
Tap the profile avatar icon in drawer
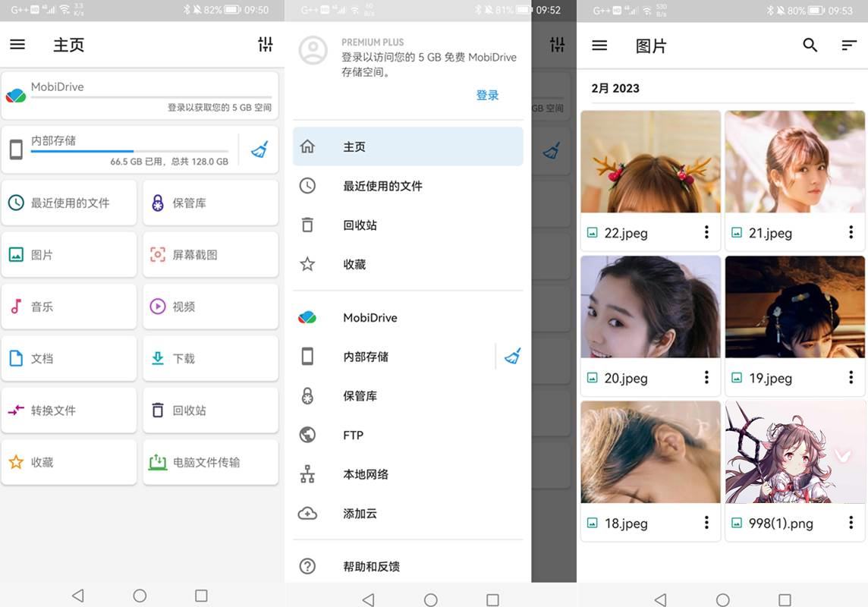click(x=313, y=51)
